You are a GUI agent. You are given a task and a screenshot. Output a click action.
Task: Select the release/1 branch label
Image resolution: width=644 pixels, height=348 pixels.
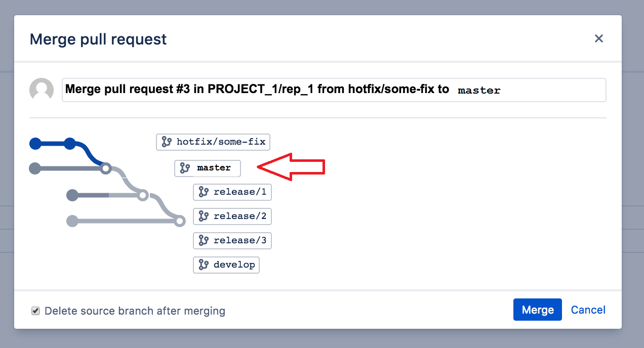click(x=232, y=192)
